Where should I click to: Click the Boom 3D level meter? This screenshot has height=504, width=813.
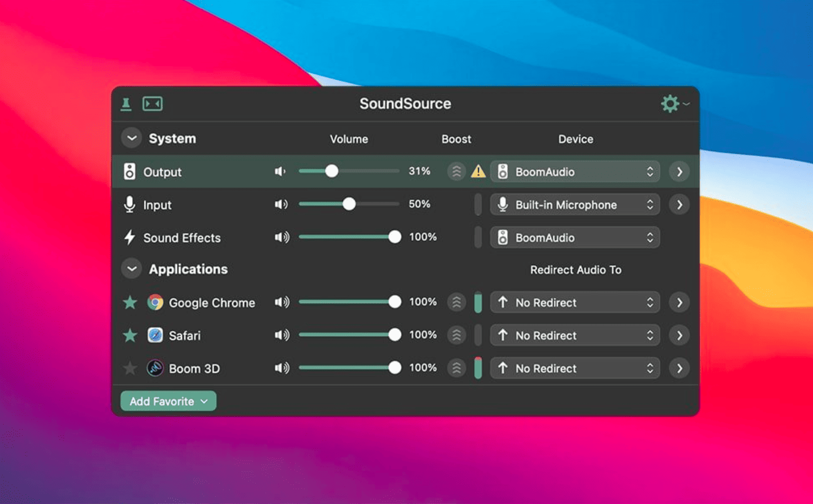pos(478,368)
